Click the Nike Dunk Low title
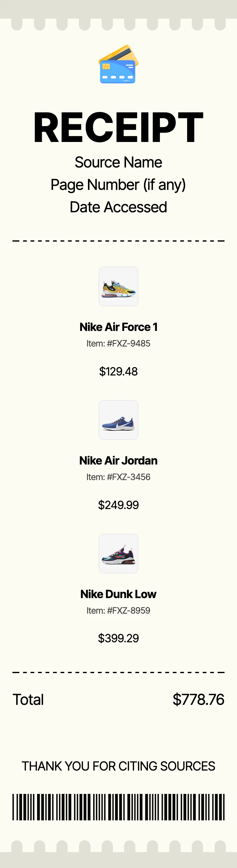Image resolution: width=237 pixels, height=868 pixels. tap(119, 594)
